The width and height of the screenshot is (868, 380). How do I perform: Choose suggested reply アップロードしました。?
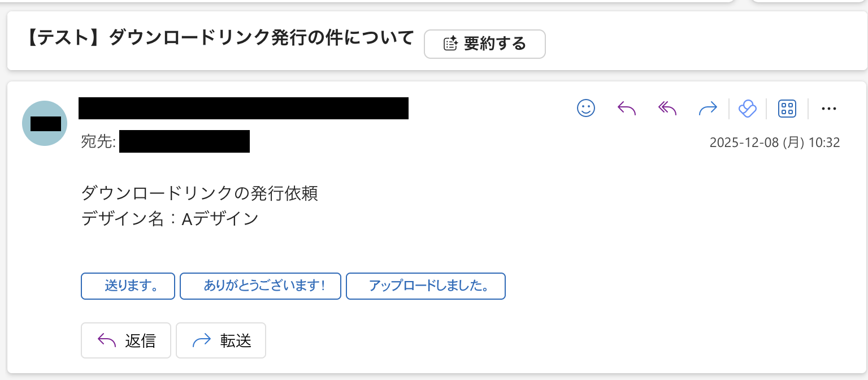(426, 286)
